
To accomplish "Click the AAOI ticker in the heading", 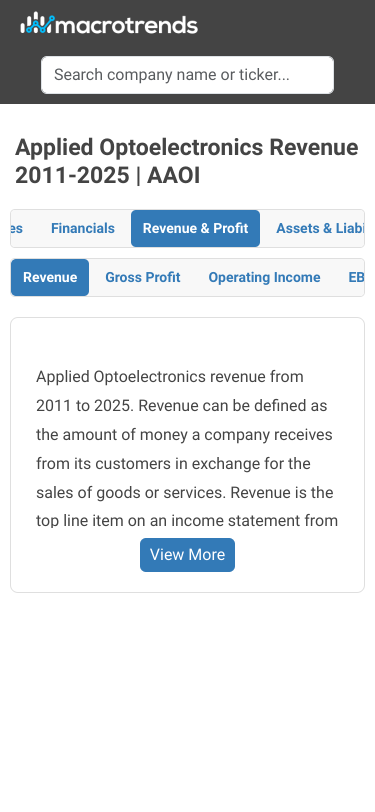I will [x=174, y=176].
